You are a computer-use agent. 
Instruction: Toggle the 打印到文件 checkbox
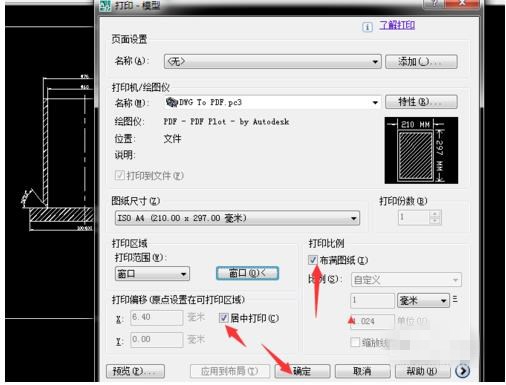pos(119,175)
